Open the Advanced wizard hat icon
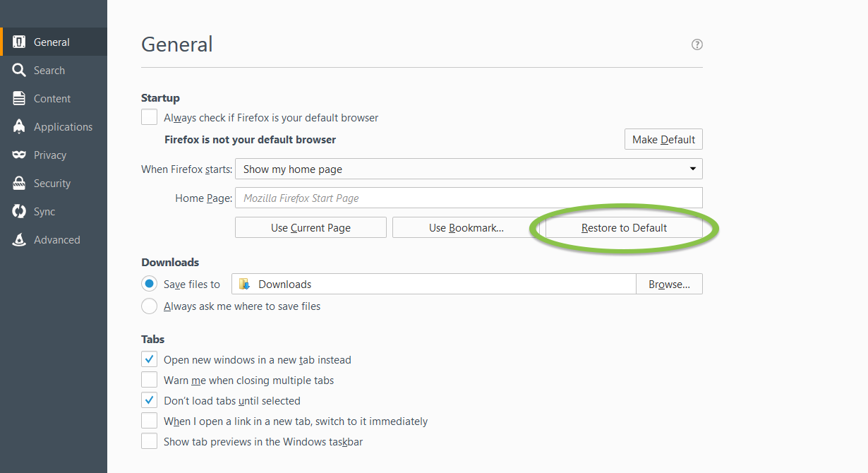The image size is (868, 473). click(19, 240)
